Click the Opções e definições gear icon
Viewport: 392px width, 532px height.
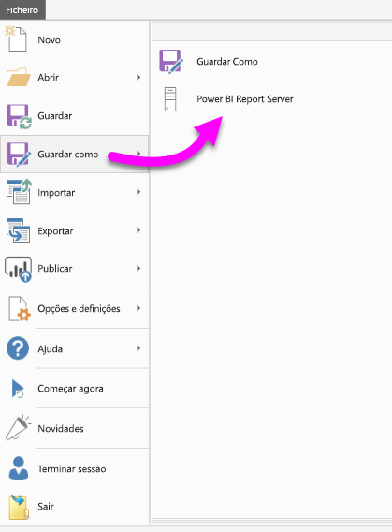[20, 309]
